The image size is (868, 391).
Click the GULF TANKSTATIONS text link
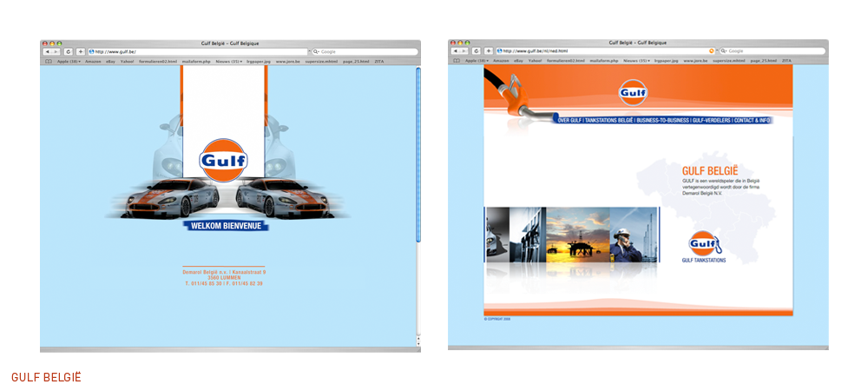704,260
